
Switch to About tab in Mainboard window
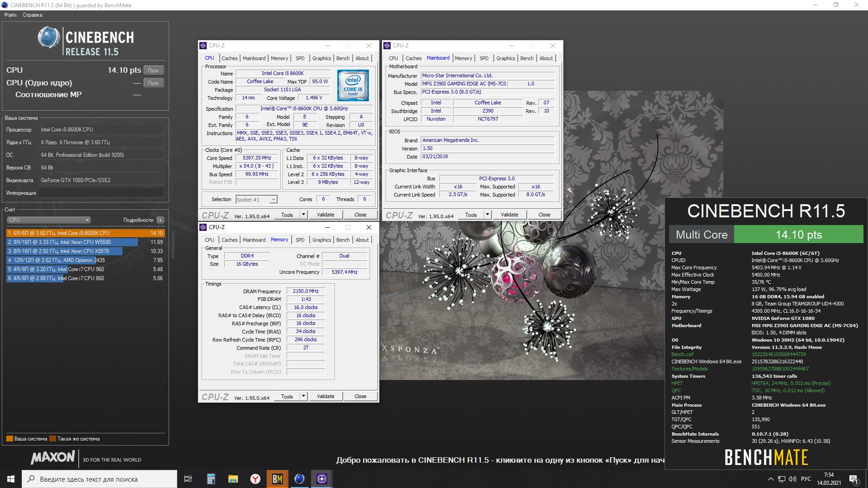546,58
